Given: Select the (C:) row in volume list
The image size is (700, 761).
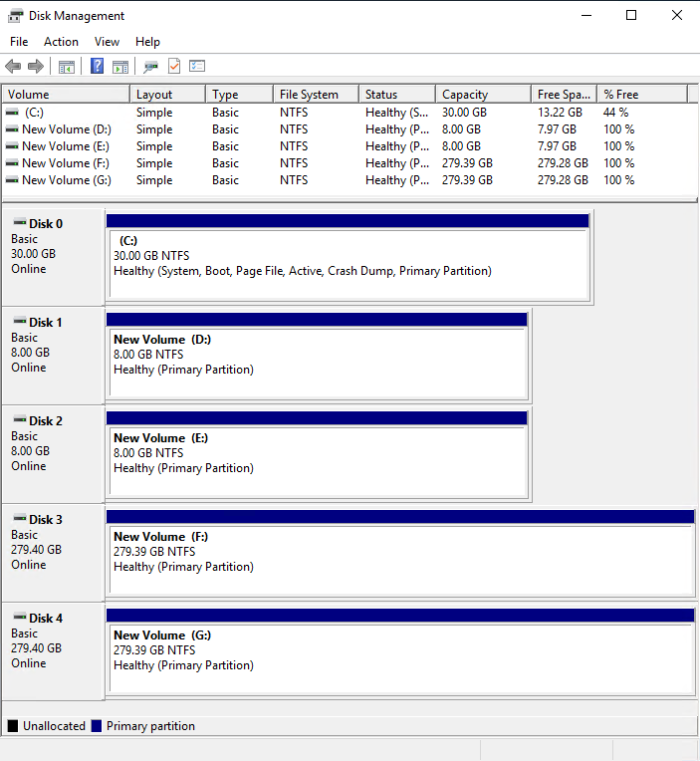Looking at the screenshot, I should point(35,113).
